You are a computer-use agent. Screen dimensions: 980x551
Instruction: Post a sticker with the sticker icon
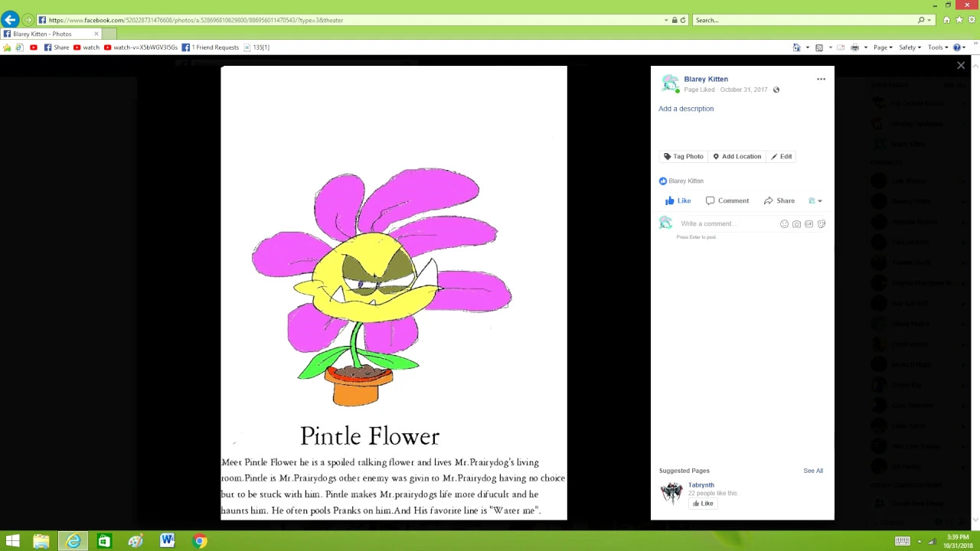(x=821, y=224)
